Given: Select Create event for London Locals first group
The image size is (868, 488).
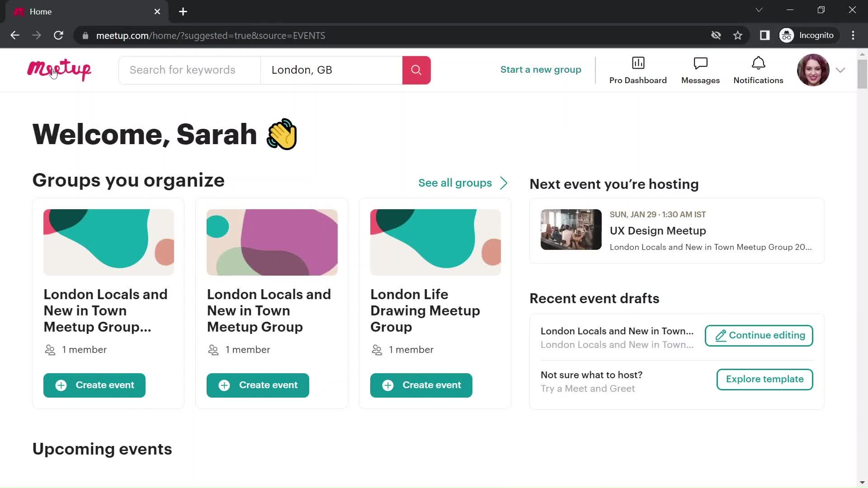Looking at the screenshot, I should [94, 385].
